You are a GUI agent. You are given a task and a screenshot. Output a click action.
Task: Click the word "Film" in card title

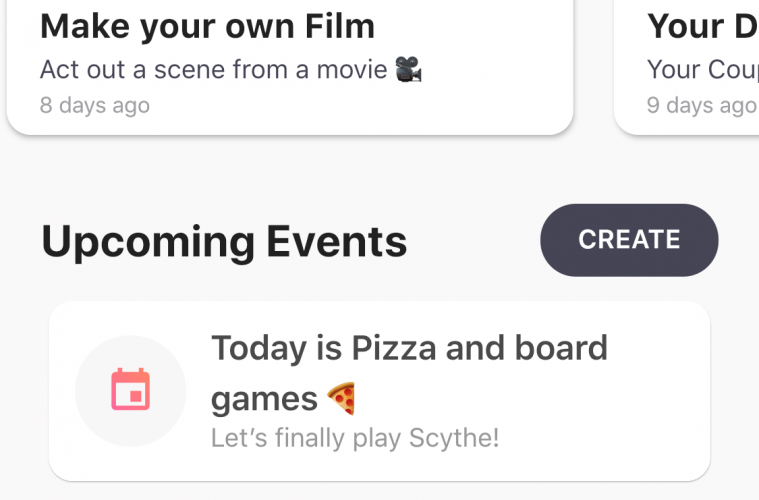[338, 26]
